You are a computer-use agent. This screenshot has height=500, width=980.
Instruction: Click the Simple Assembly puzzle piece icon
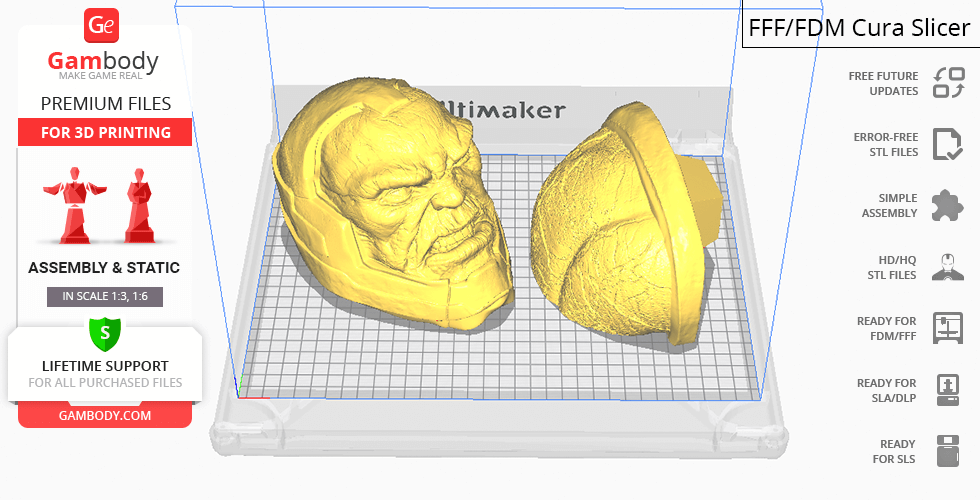click(x=947, y=206)
